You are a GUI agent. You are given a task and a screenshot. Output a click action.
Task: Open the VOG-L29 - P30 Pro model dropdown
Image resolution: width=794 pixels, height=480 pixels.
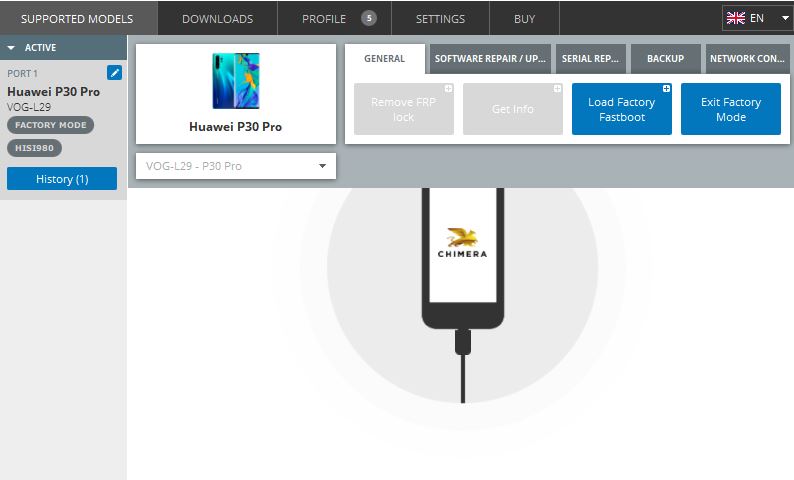[236, 166]
